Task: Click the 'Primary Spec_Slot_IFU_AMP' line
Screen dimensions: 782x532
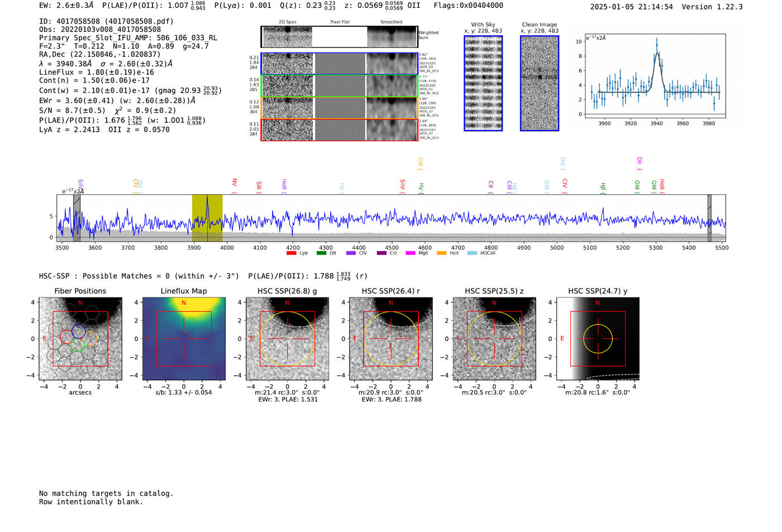Action: click(128, 38)
